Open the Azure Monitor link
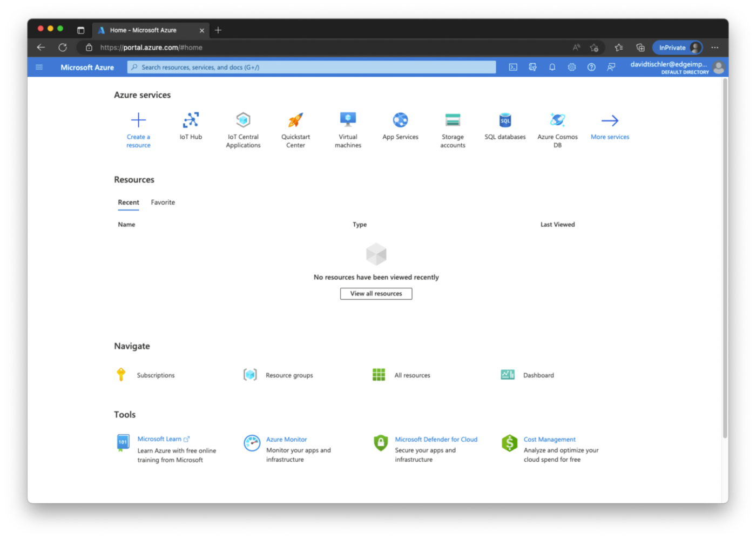 (x=286, y=440)
